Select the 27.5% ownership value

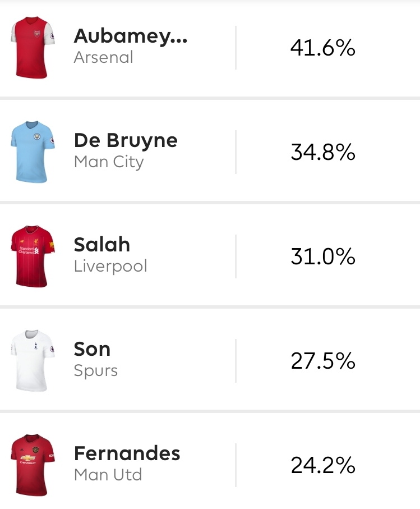coord(322,361)
